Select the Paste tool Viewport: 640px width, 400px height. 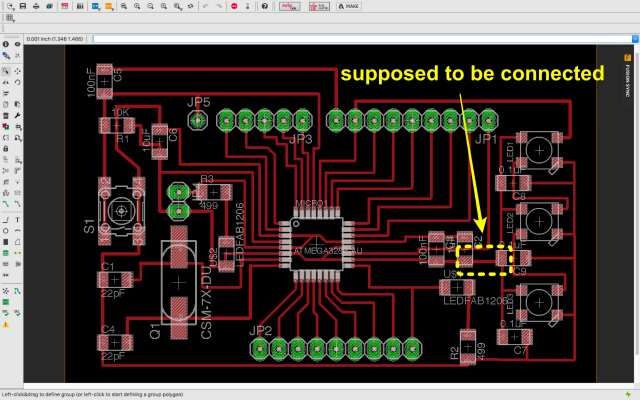pyautogui.click(x=18, y=104)
